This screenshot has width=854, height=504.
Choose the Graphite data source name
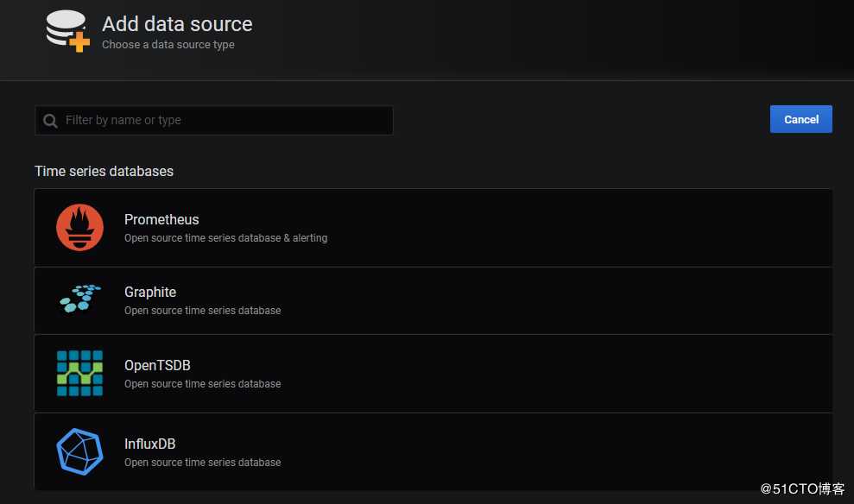(150, 293)
